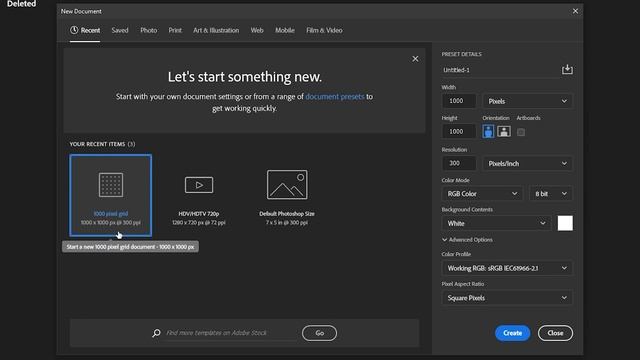Open the RGB Color mode dropdown

pyautogui.click(x=482, y=193)
